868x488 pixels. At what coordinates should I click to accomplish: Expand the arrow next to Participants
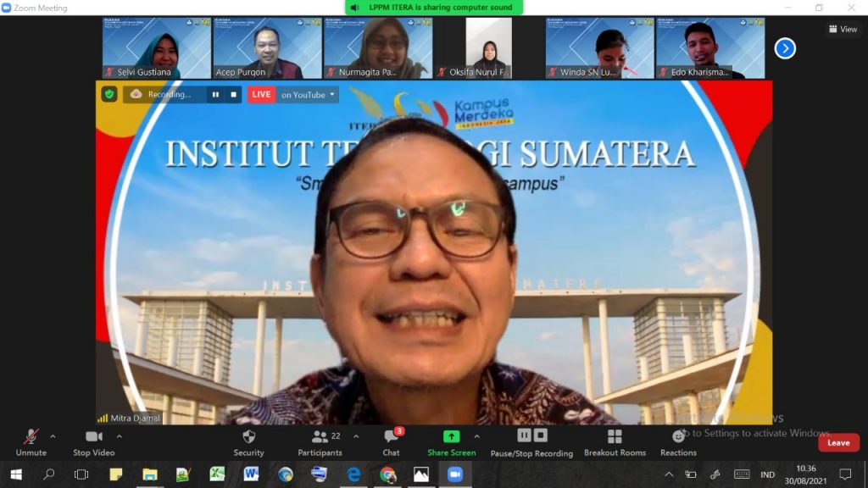pyautogui.click(x=356, y=436)
